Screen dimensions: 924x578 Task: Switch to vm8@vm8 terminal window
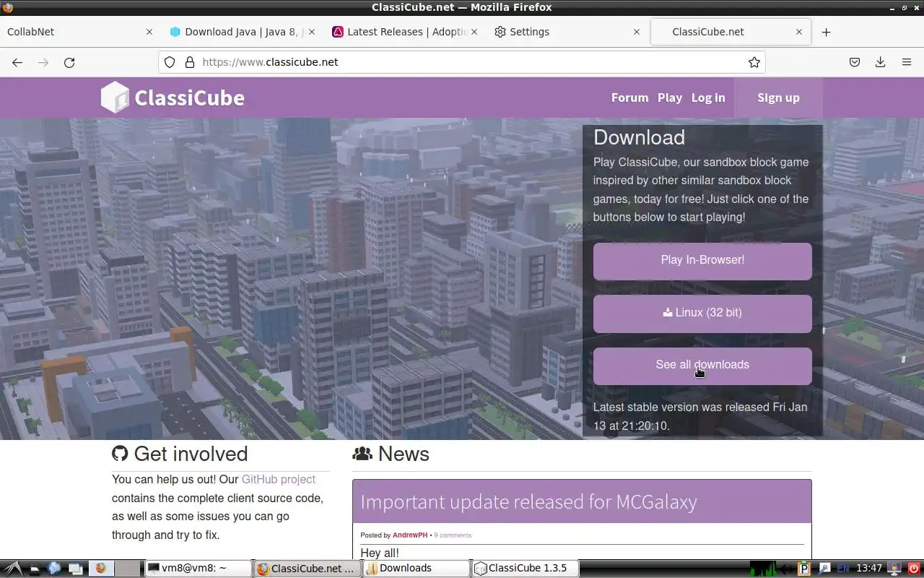click(198, 569)
